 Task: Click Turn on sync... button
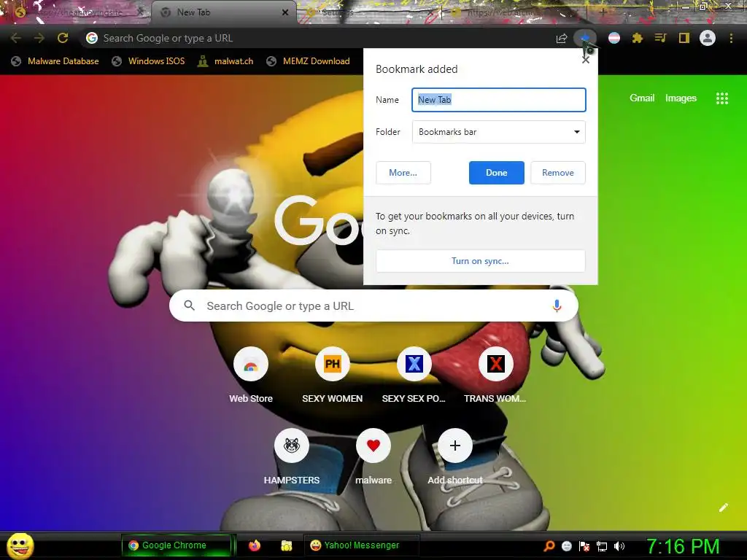[x=480, y=261]
